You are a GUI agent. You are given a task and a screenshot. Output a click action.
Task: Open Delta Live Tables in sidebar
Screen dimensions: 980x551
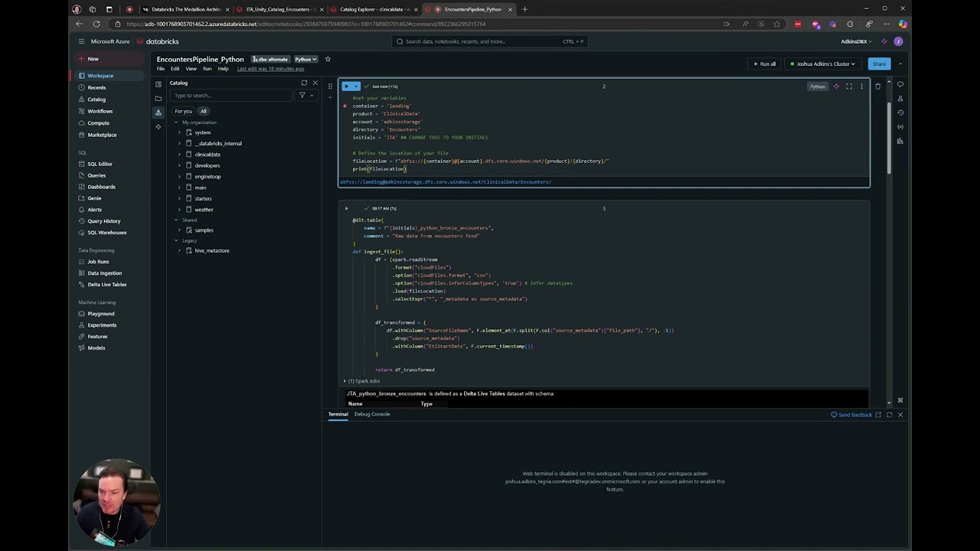pos(106,285)
